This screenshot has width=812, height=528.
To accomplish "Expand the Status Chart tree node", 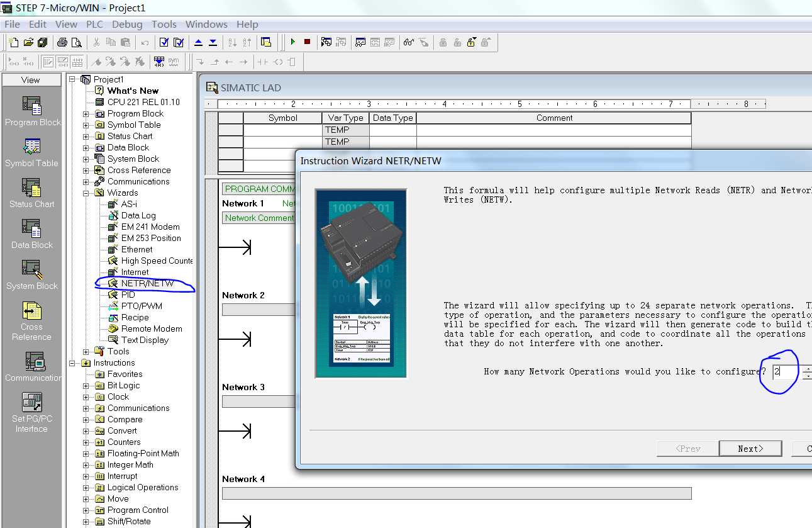I will click(86, 137).
